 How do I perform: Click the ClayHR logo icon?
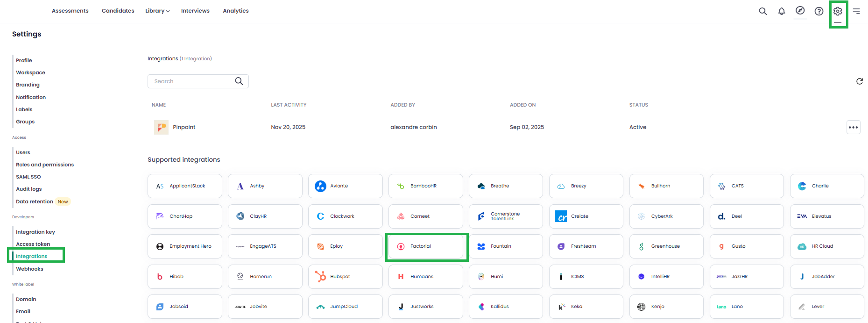(240, 216)
